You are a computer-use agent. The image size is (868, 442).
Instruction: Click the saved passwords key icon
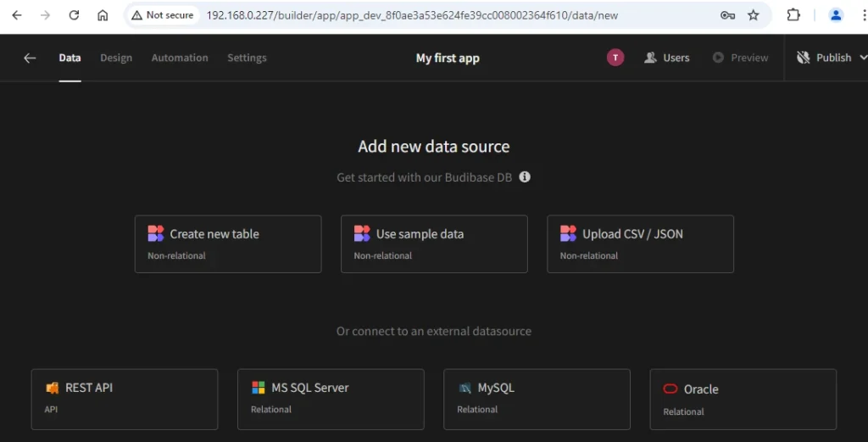(727, 15)
